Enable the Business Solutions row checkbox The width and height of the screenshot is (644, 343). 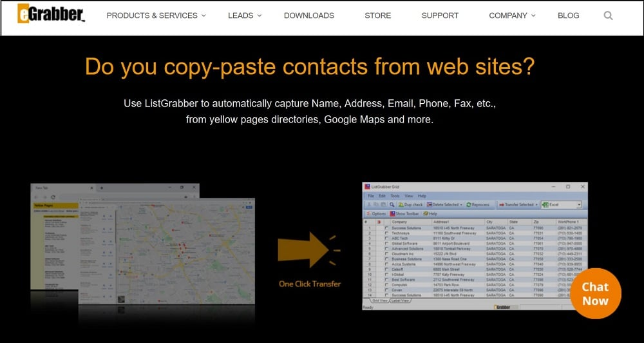[x=386, y=259]
